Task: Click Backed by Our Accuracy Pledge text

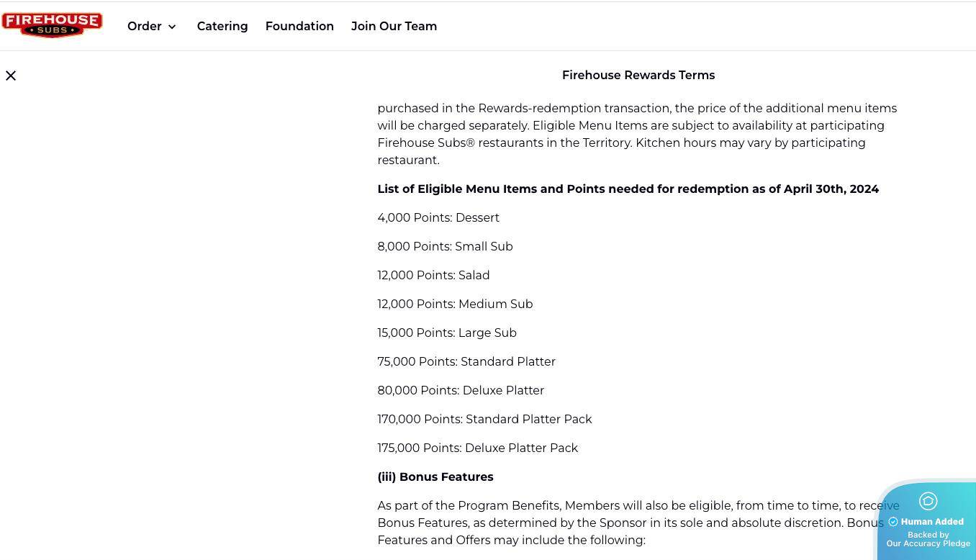Action: 928,539
